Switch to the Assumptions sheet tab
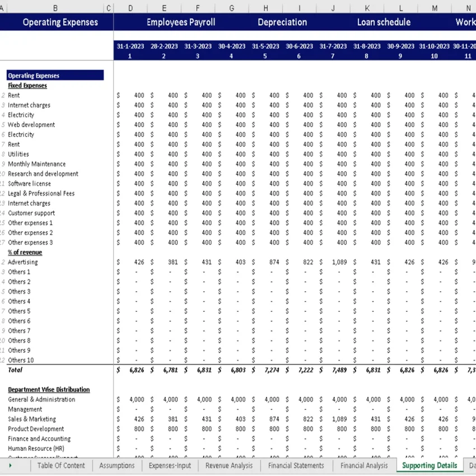The image size is (476, 476). click(x=116, y=465)
